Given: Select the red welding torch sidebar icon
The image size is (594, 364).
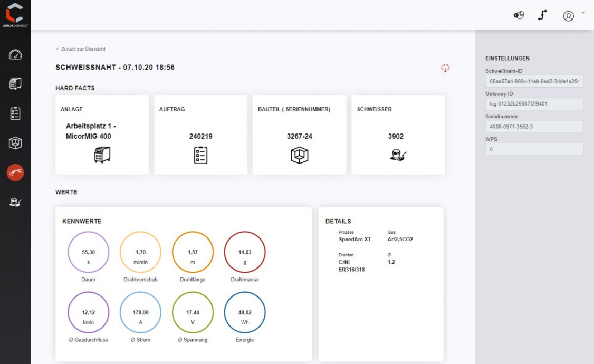Looking at the screenshot, I should 15,173.
